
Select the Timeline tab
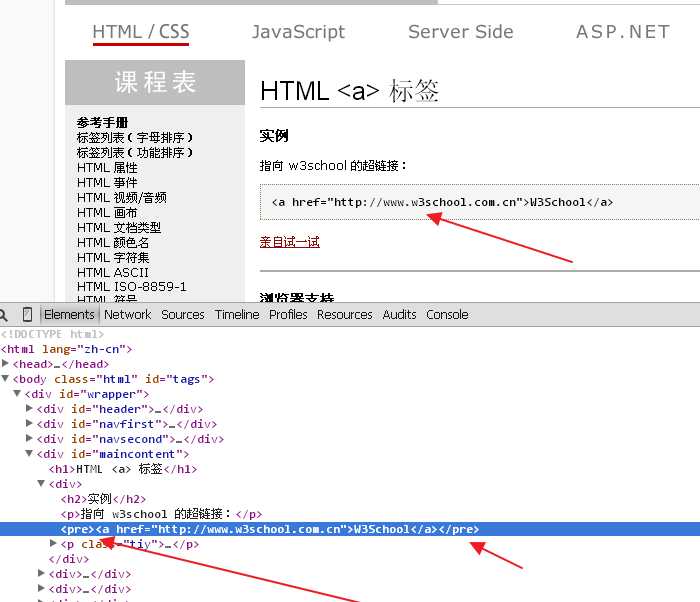(237, 314)
